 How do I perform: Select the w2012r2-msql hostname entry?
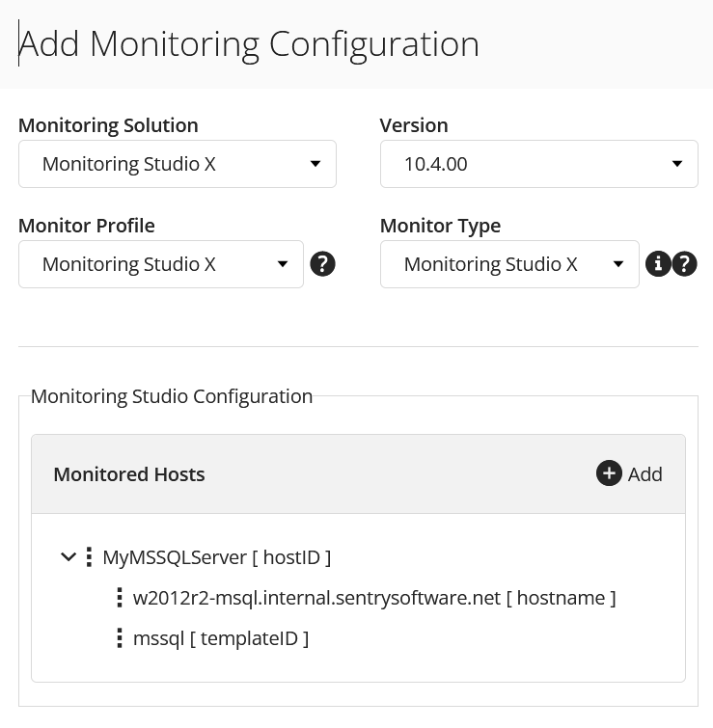pyautogui.click(x=374, y=597)
